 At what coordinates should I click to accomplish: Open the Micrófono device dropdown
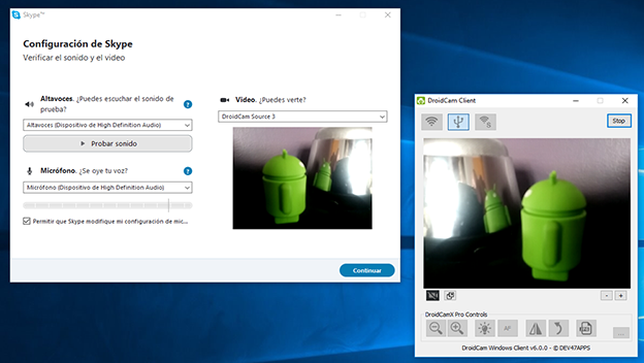pyautogui.click(x=108, y=187)
